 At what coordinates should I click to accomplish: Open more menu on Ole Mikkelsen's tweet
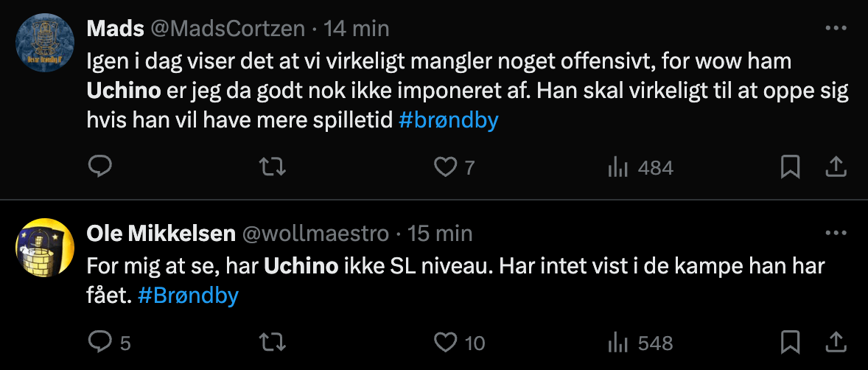836,233
